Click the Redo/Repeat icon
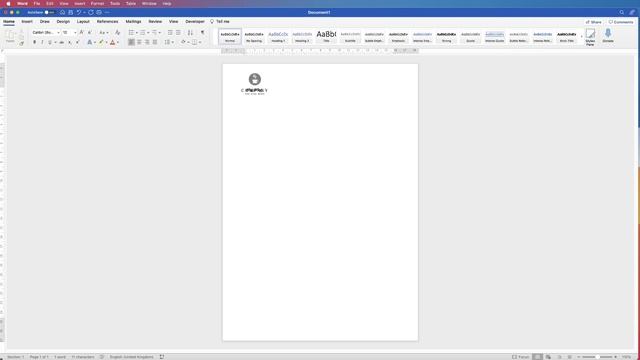640x360 pixels. click(x=91, y=12)
